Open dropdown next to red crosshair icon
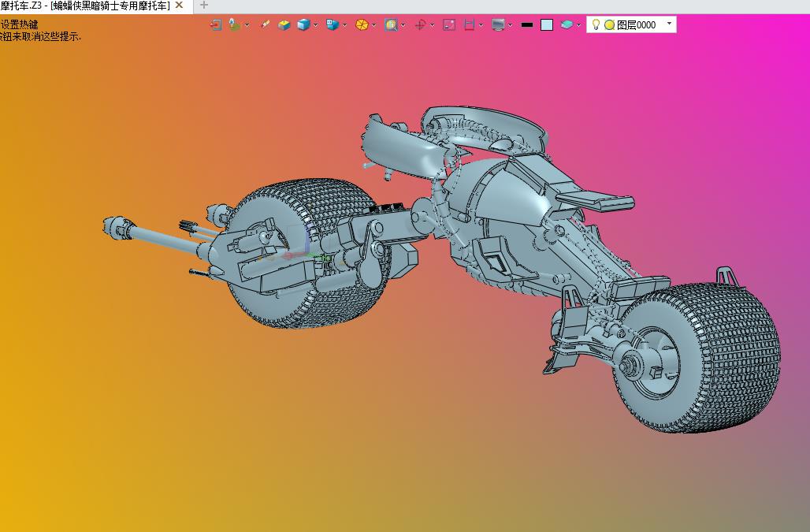The width and height of the screenshot is (810, 532). pyautogui.click(x=432, y=24)
